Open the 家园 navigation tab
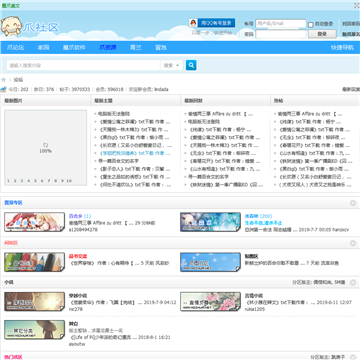The height and width of the screenshot is (360, 360). click(x=43, y=48)
